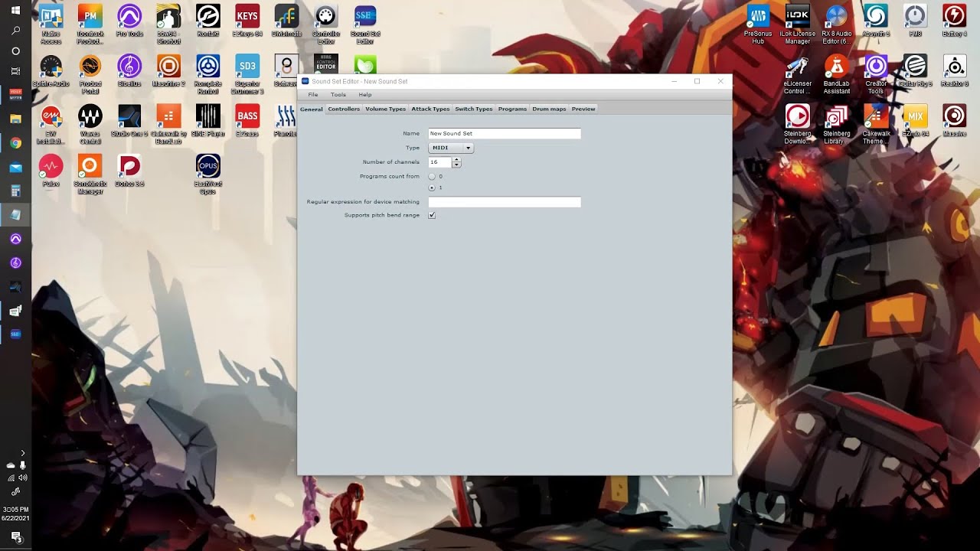Viewport: 980px width, 551px height.
Task: Switch to the Switch Types tab
Action: point(474,109)
